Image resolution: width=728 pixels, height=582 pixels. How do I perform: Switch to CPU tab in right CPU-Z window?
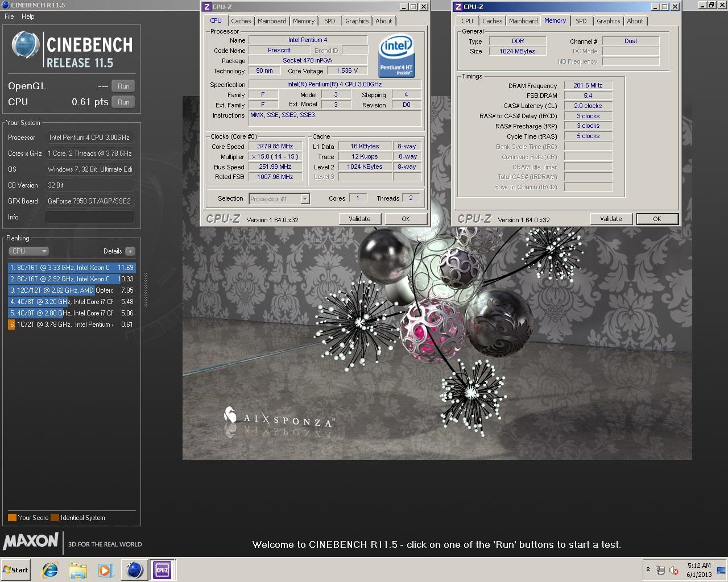coord(468,21)
